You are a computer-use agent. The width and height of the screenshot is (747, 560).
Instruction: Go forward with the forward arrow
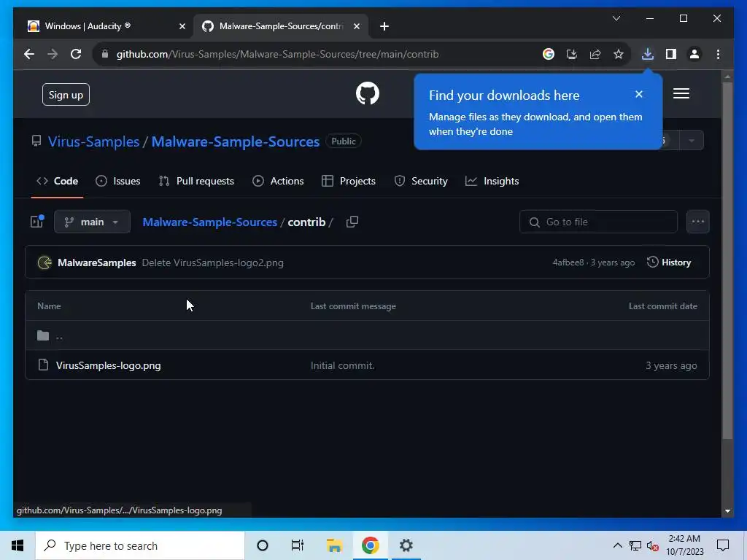tap(53, 54)
